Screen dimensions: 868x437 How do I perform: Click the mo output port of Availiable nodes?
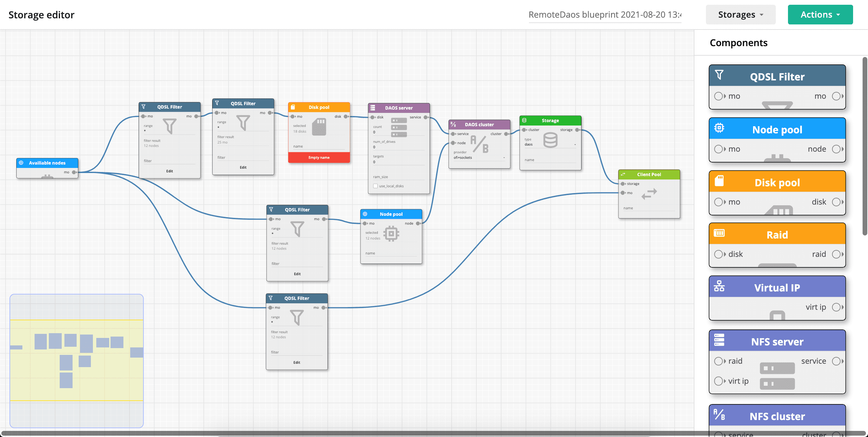coord(74,172)
